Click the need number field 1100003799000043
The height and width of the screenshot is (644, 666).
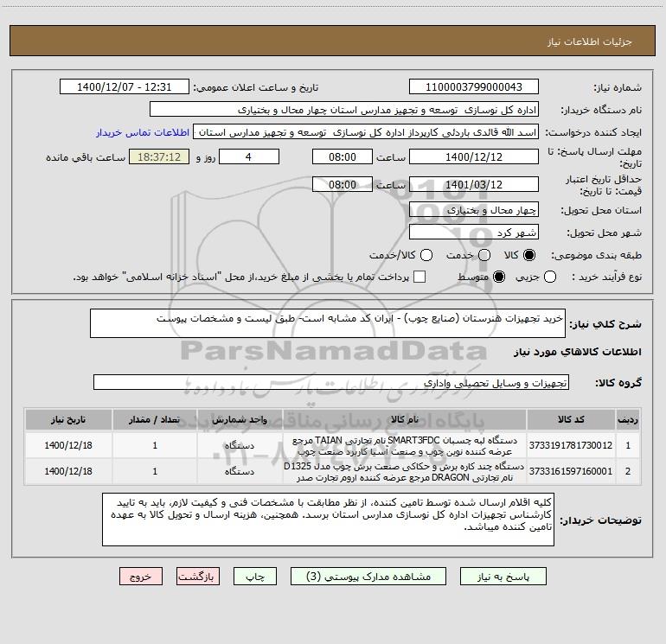[474, 87]
